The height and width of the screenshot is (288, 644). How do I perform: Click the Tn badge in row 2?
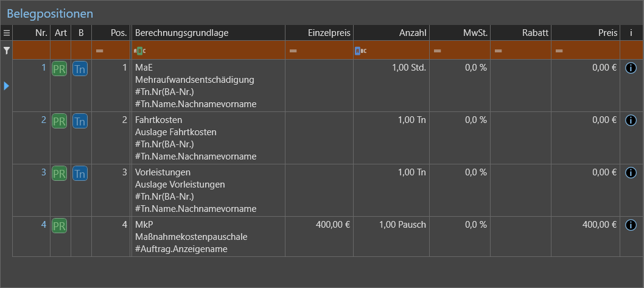[80, 121]
